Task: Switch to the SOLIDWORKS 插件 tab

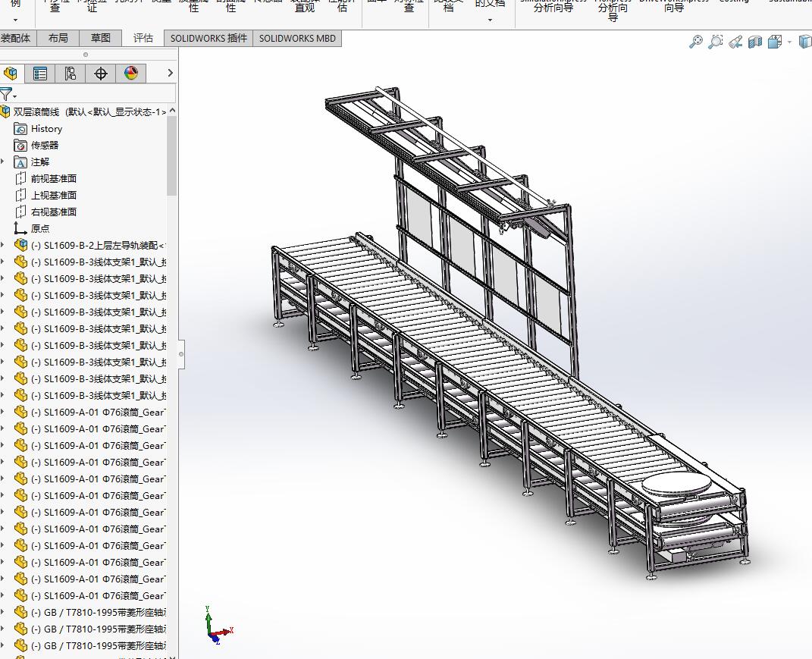Action: click(x=208, y=39)
